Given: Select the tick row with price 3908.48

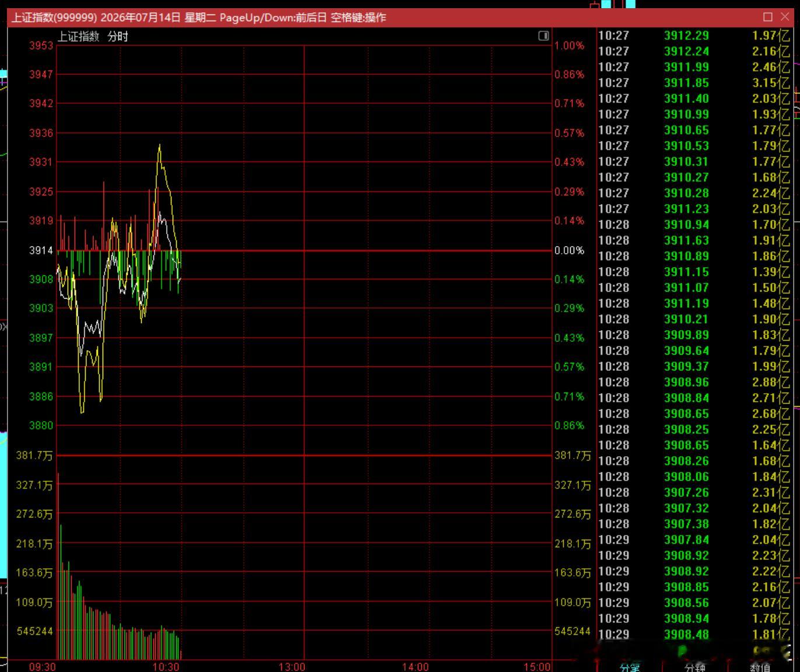Looking at the screenshot, I should [694, 634].
